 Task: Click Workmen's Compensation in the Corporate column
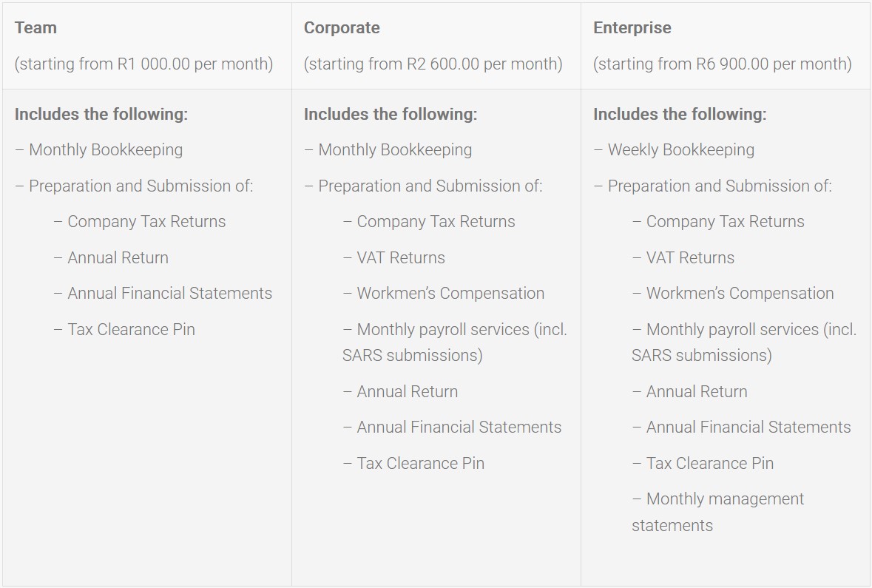pyautogui.click(x=450, y=294)
